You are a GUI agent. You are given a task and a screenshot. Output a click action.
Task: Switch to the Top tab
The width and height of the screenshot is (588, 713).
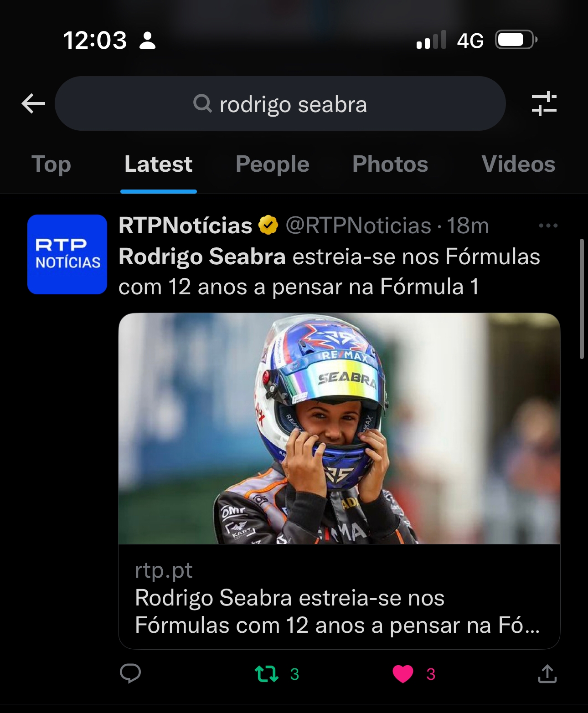click(51, 164)
